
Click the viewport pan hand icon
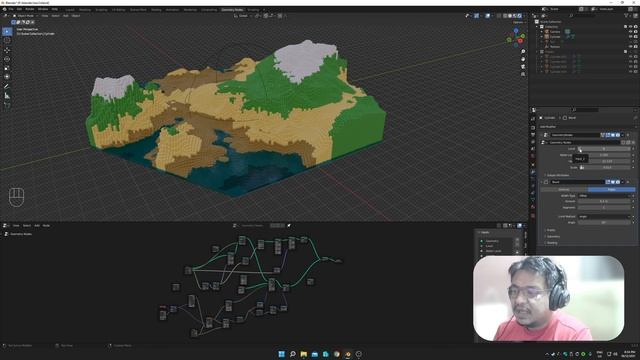click(523, 59)
